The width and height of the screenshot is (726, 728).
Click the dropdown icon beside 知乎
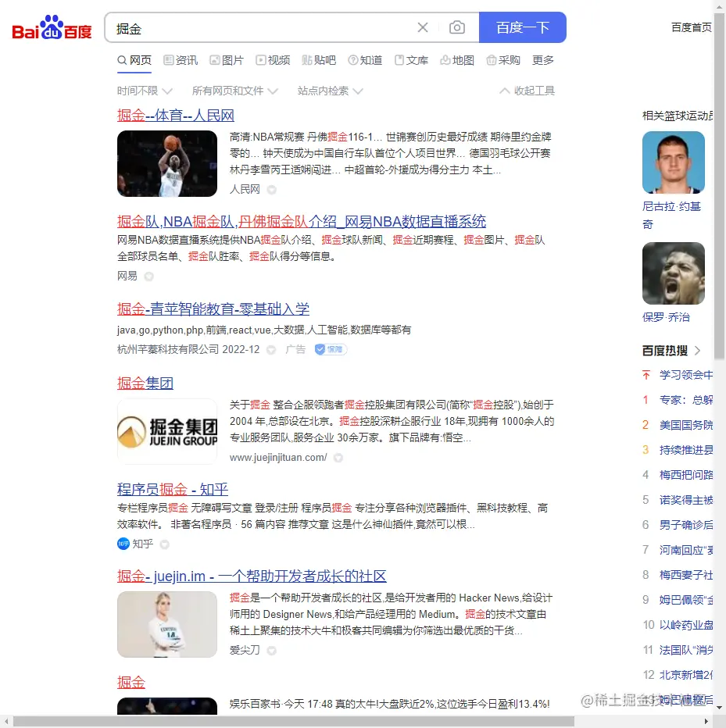[164, 544]
